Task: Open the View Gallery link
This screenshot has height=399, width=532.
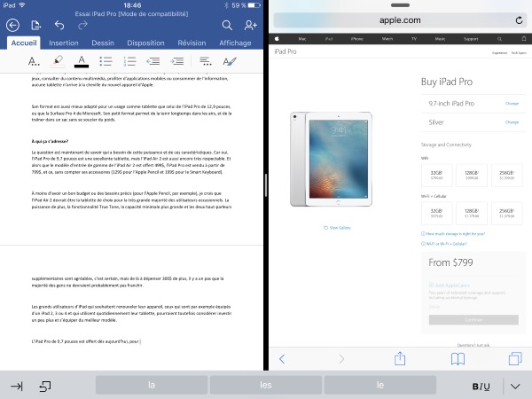Action: tap(337, 228)
